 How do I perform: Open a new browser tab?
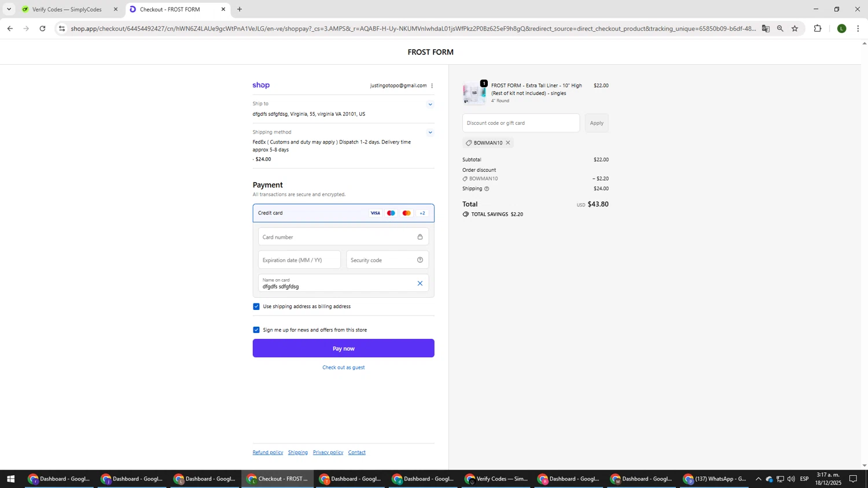click(240, 9)
